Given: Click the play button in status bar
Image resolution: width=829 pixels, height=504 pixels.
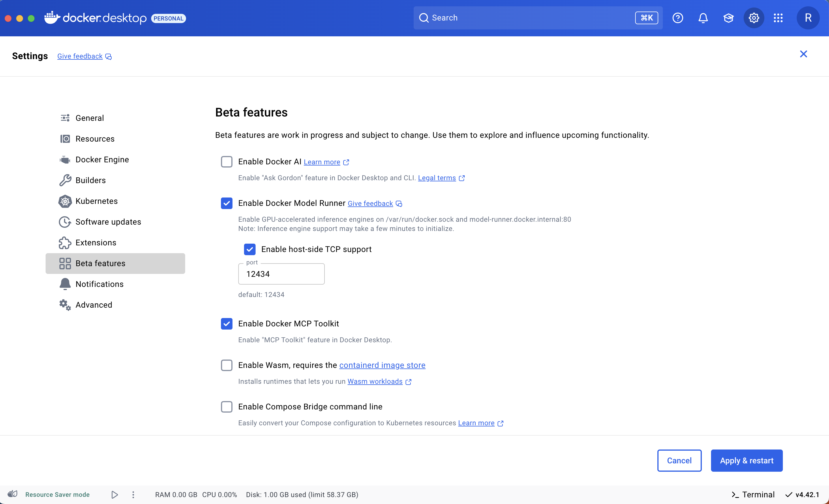Looking at the screenshot, I should (x=115, y=494).
